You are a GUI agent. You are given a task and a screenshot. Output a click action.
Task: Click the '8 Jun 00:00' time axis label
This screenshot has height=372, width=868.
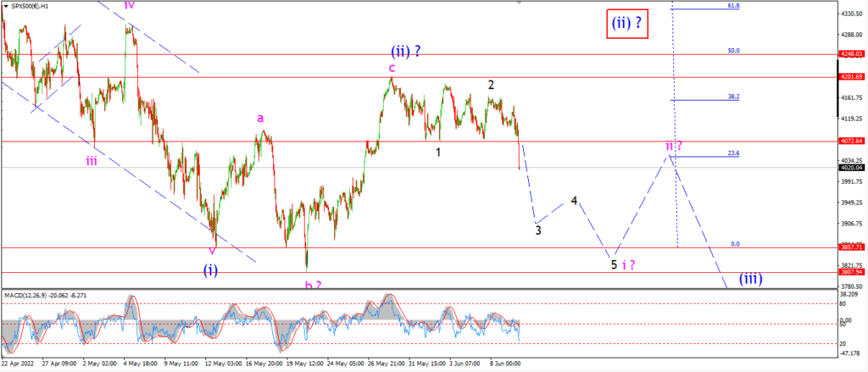pyautogui.click(x=505, y=364)
